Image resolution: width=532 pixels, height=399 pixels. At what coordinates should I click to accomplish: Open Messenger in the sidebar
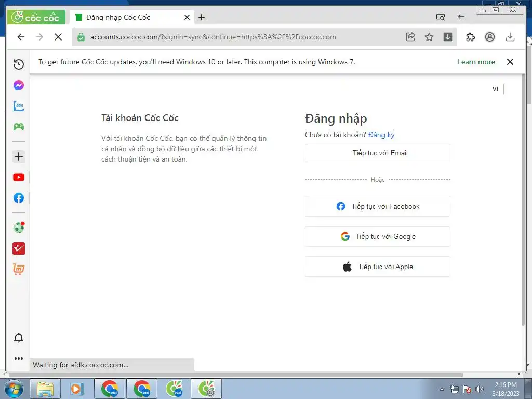[19, 85]
